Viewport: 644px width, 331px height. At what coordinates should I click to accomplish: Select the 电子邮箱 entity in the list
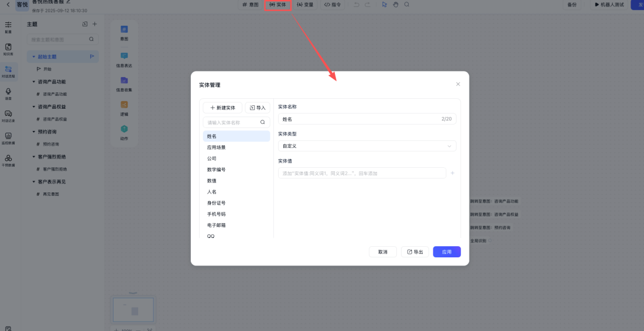pos(237,225)
